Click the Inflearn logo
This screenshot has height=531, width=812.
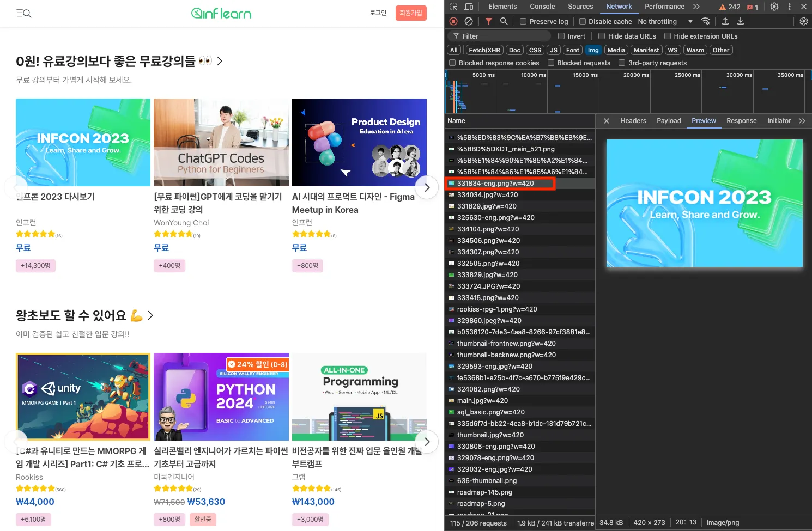click(x=221, y=13)
